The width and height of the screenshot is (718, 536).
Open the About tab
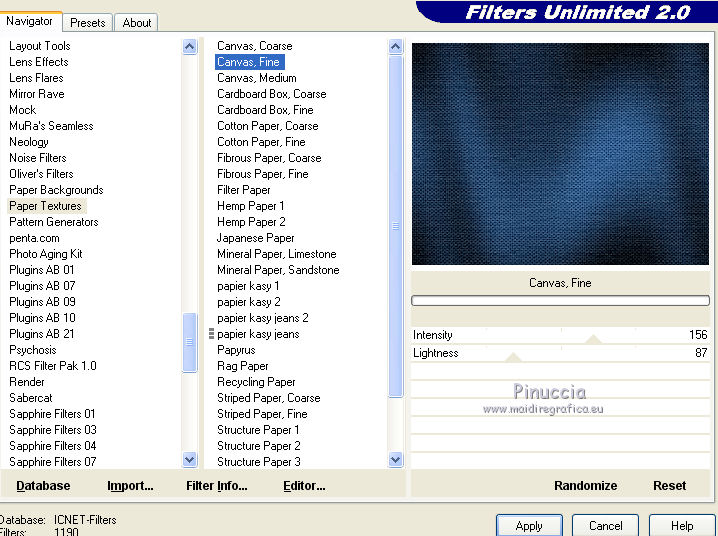click(136, 22)
